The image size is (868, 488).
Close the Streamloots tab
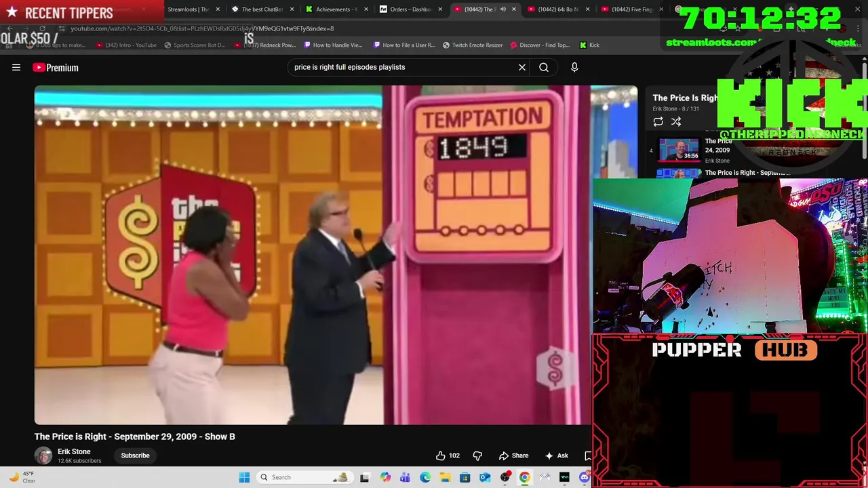point(218,9)
